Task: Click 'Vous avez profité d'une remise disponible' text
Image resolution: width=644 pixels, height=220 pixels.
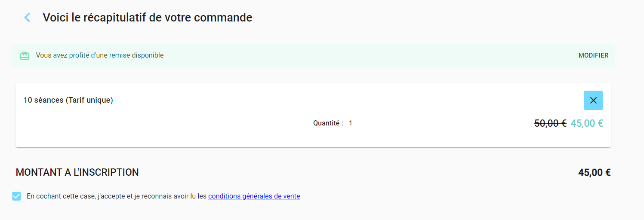Action: pos(100,55)
